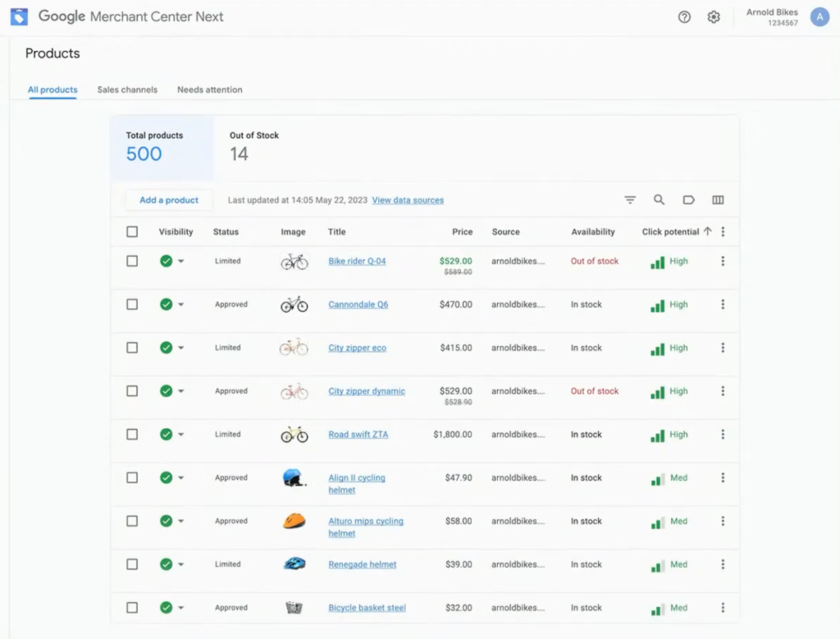
Task: Expand visibility dropdown for Road swift ZTA
Action: point(181,435)
